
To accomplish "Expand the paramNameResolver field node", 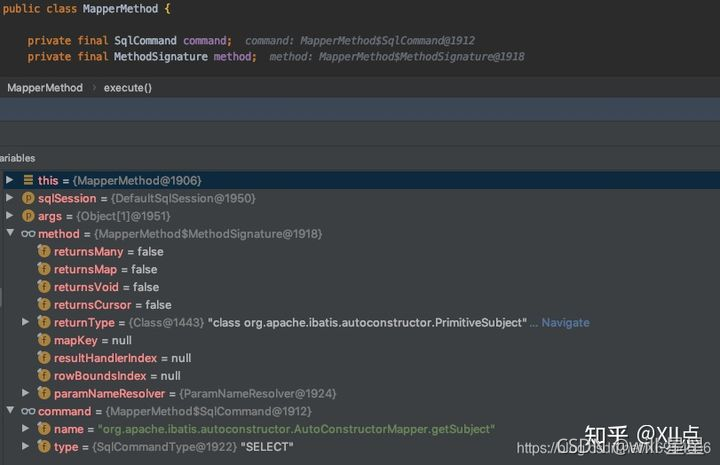I will pyautogui.click(x=26, y=393).
